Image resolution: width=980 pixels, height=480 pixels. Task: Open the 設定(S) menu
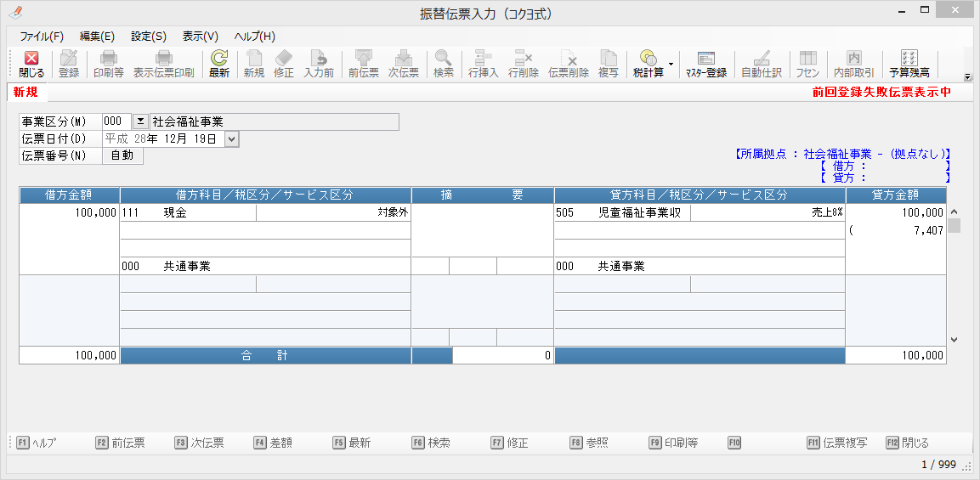click(x=149, y=37)
